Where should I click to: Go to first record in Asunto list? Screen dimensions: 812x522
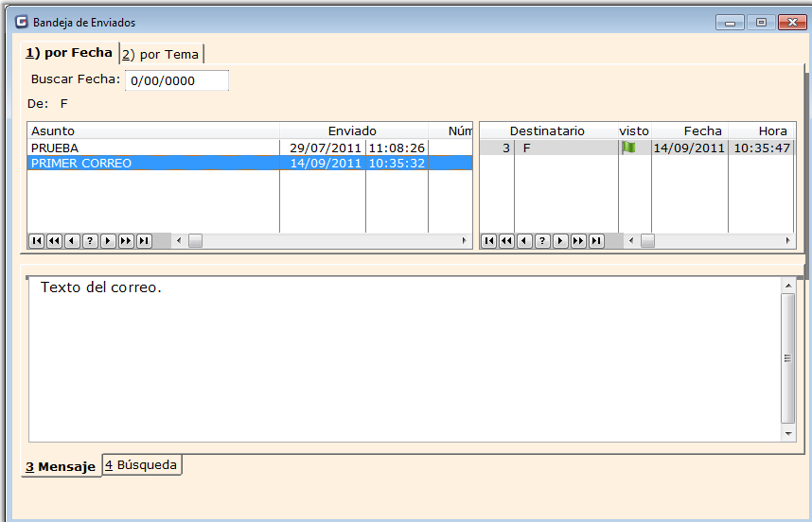pos(36,241)
